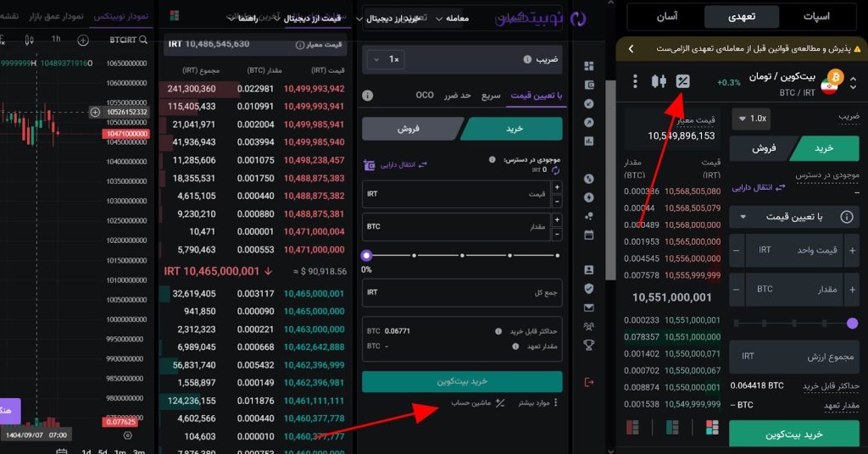868x454 pixels.
Task: Click the mobile مقدار BTC input field
Action: pyautogui.click(x=793, y=289)
